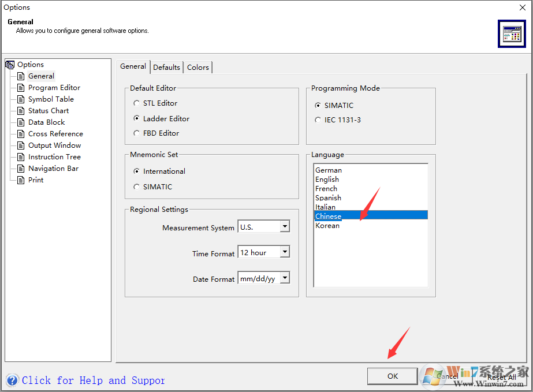This screenshot has width=533, height=392.
Task: Click the blue help question mark icon
Action: pos(12,380)
